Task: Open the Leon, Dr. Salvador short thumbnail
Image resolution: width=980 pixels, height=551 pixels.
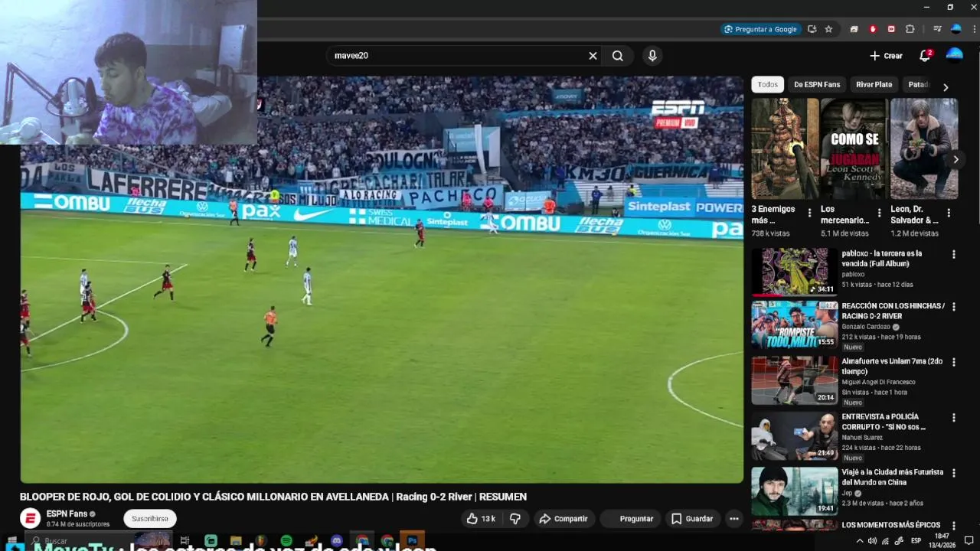Action: coord(924,148)
